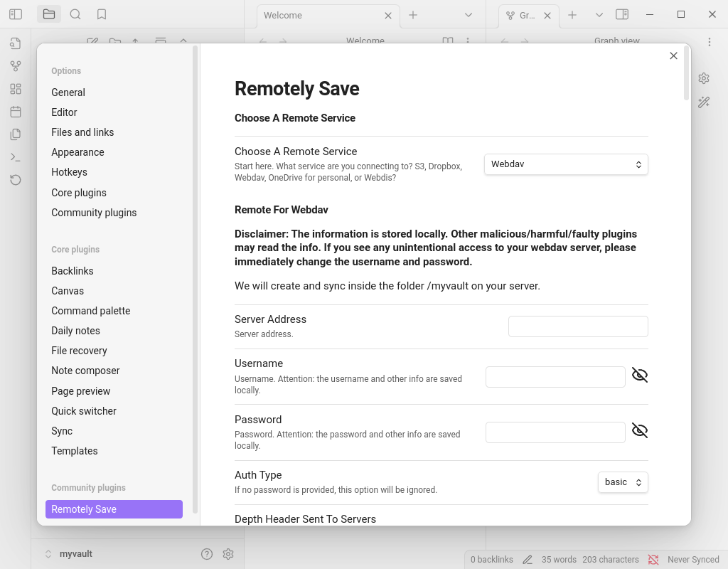Toggle the left sidebar collapse icon
Screen dimensions: 728x569
tap(16, 14)
